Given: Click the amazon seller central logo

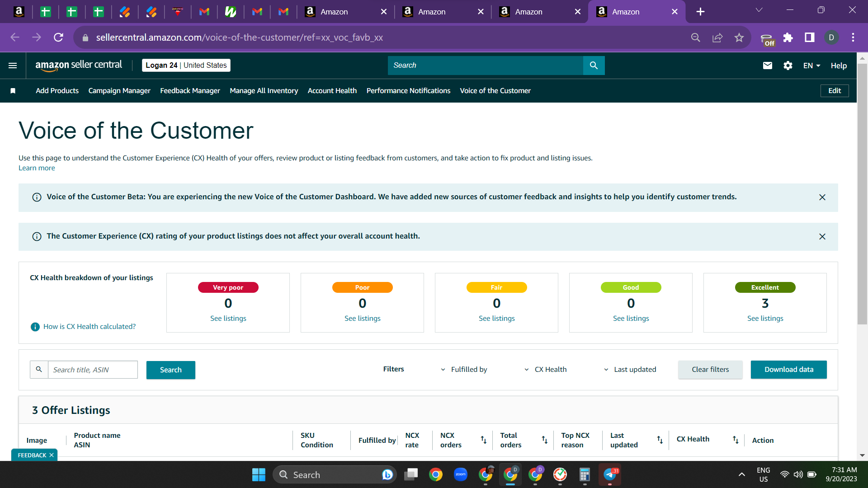Looking at the screenshot, I should [79, 66].
